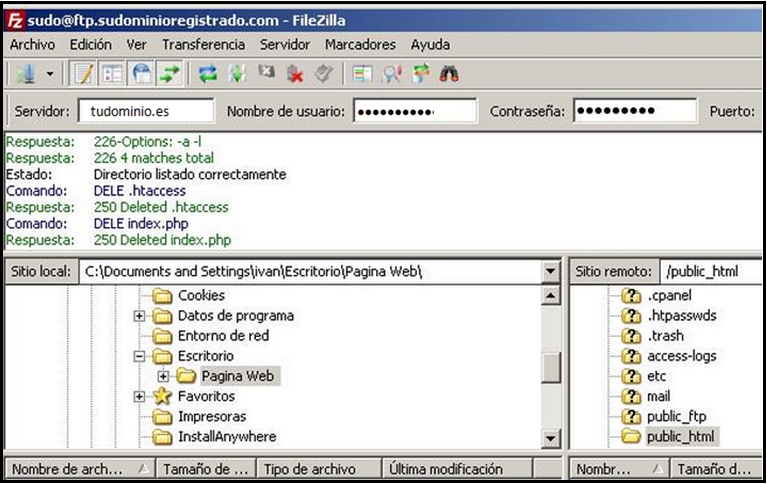This screenshot has width=767, height=484.
Task: Select the remote .trash folder
Action: tap(665, 336)
